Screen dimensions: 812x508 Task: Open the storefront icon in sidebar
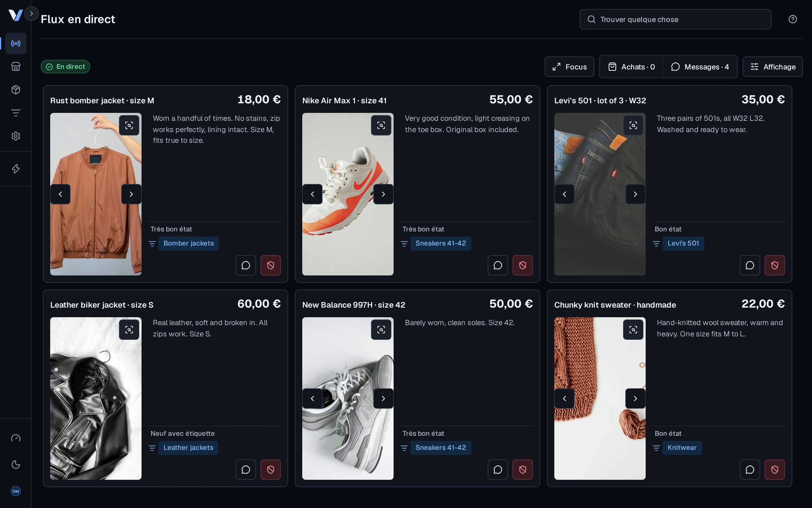[x=16, y=67]
